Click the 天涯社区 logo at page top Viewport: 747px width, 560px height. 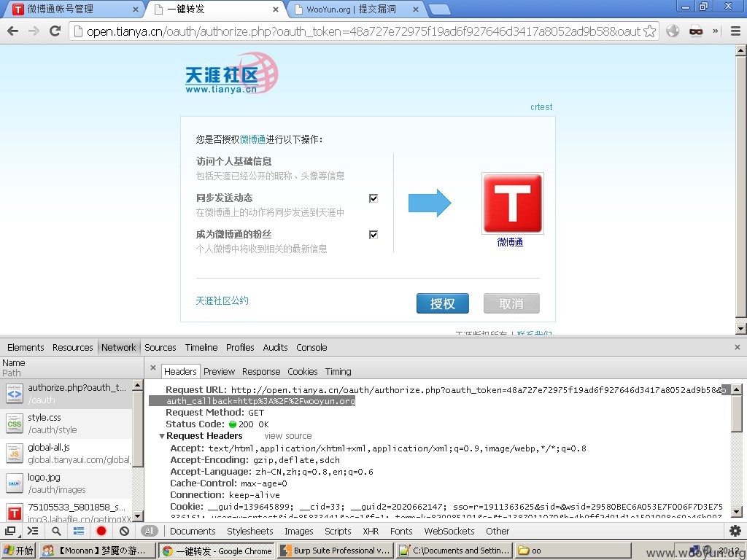pyautogui.click(x=231, y=73)
